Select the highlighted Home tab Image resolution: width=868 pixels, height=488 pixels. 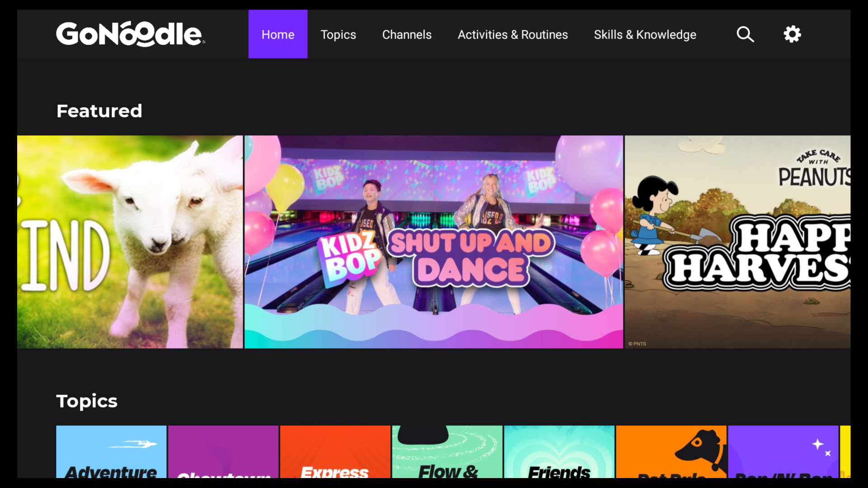coord(278,34)
